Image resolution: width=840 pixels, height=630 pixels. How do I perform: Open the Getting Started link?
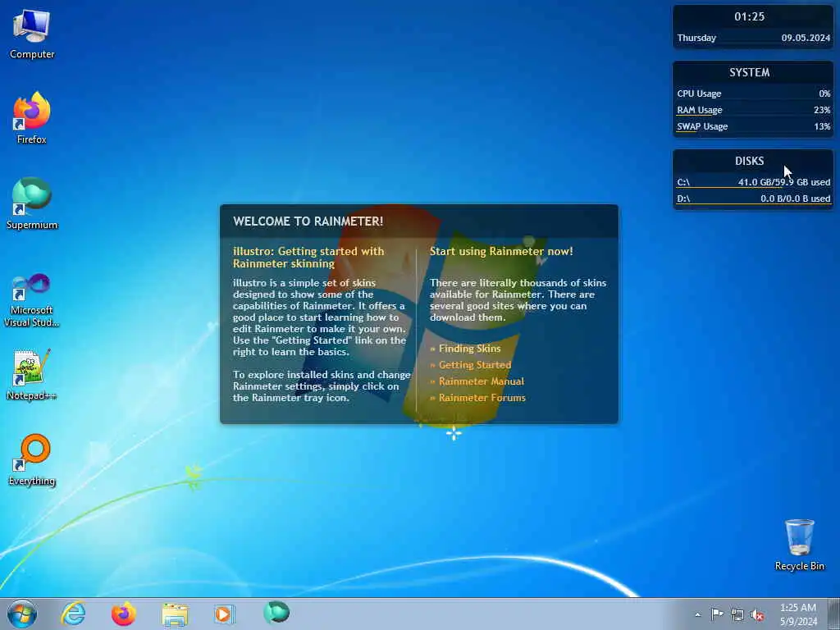click(475, 365)
